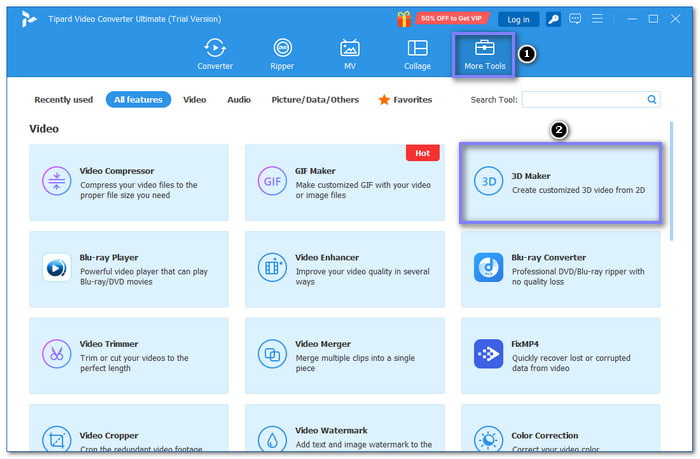Open the Converter tab
This screenshot has height=459, width=700.
click(215, 54)
